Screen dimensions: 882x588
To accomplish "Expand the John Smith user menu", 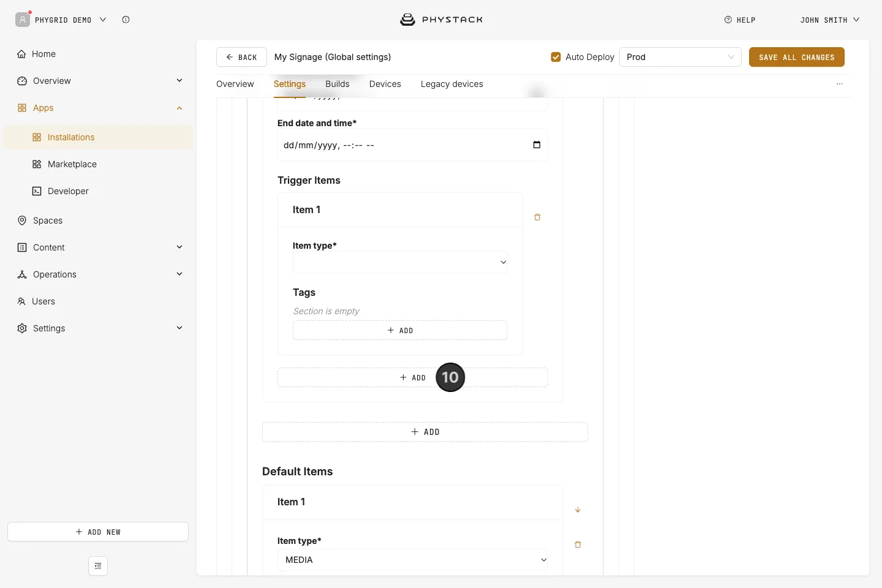I will click(x=830, y=20).
